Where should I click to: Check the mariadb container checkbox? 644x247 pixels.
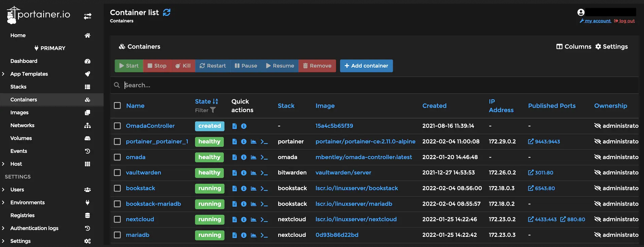117,235
